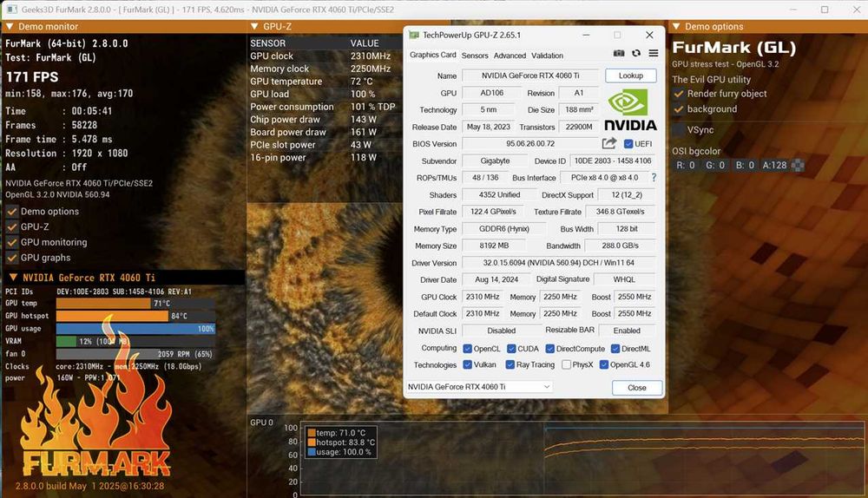Toggle the Vulkan checkbox
The height and width of the screenshot is (498, 868).
point(467,364)
